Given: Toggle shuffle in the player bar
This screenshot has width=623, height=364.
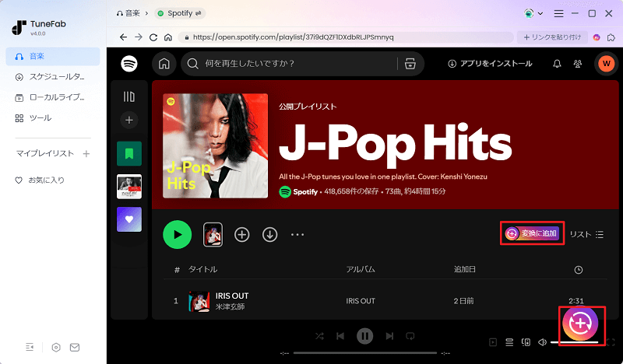Looking at the screenshot, I should 319,336.
